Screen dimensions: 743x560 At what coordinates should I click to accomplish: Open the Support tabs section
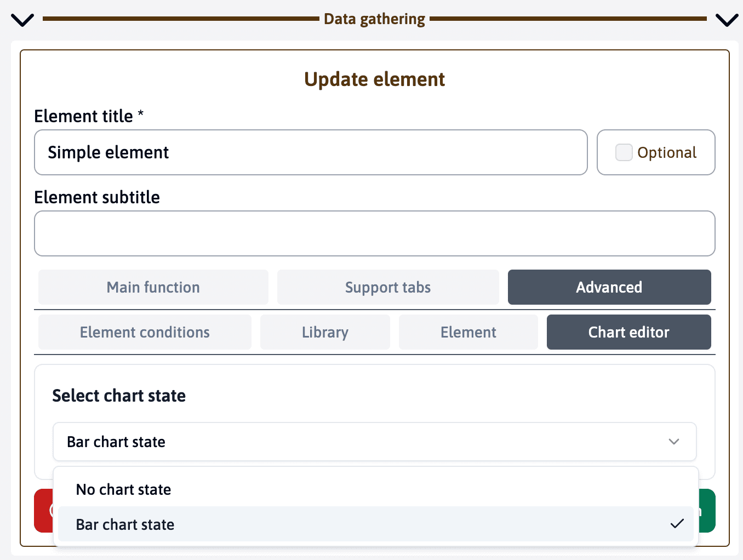click(x=387, y=287)
